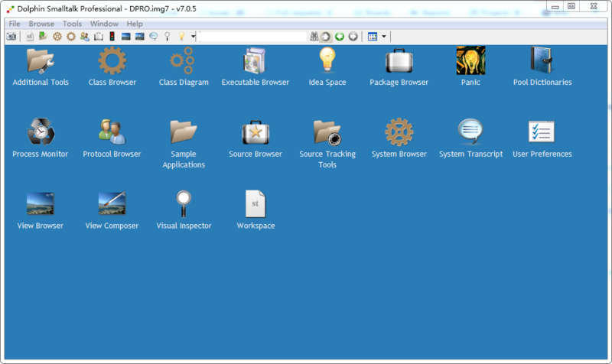Click the forward arrow navigation button

coord(353,37)
